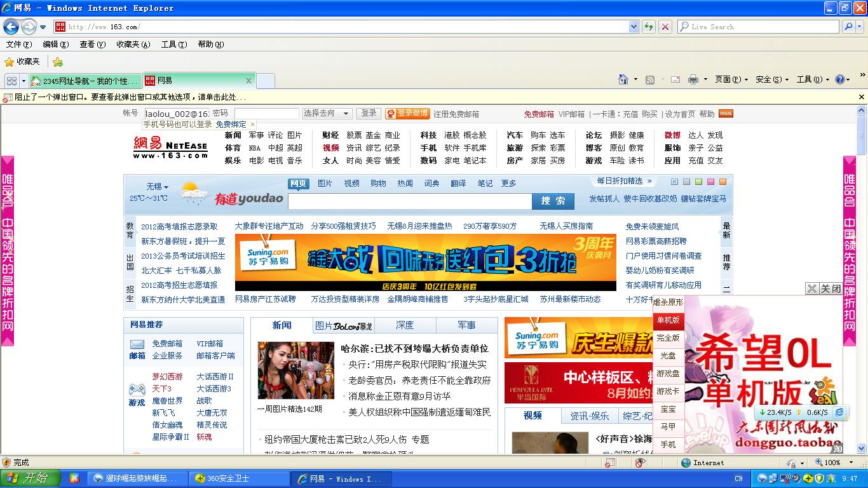Open the Home page icon in command bar
The height and width of the screenshot is (488, 868).
click(x=623, y=79)
